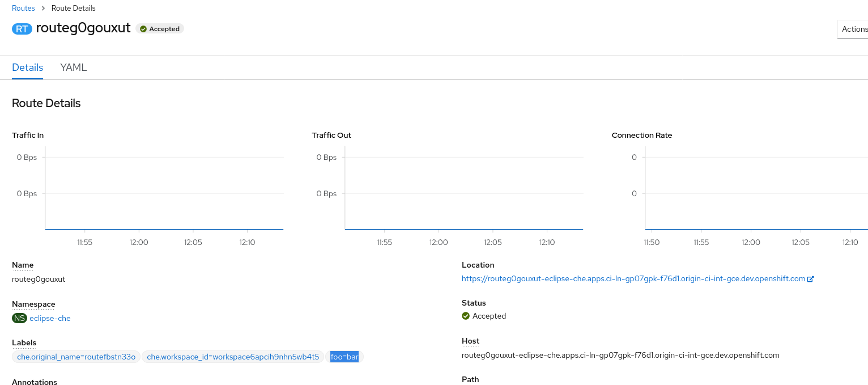Click the Traffic Out chart area

(x=463, y=188)
